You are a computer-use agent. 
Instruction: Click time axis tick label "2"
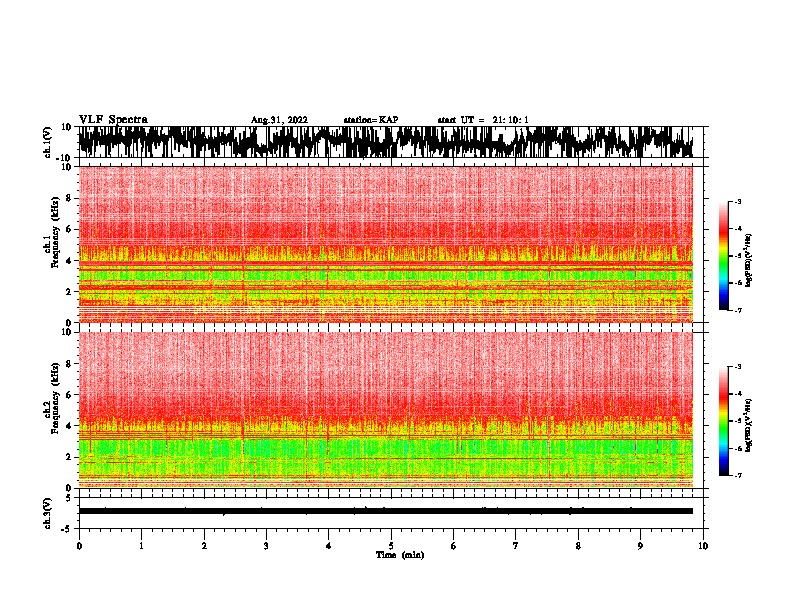click(204, 546)
